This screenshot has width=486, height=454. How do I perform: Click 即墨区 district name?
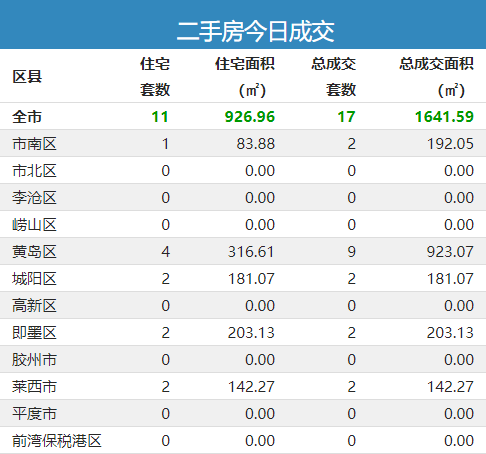point(34,333)
